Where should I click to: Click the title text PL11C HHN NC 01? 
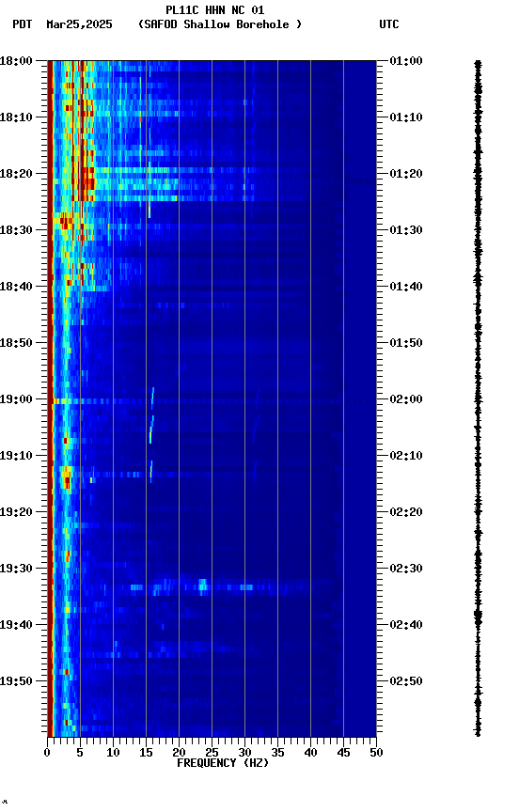pos(215,9)
